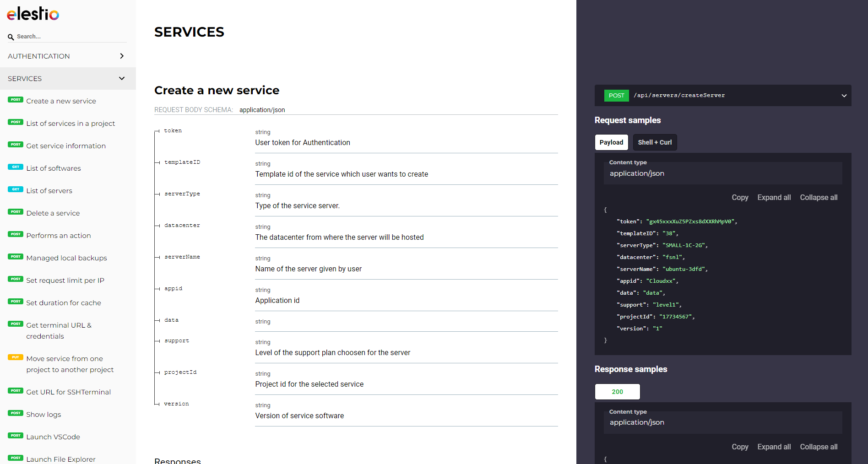Type in the Search input field

point(69,37)
